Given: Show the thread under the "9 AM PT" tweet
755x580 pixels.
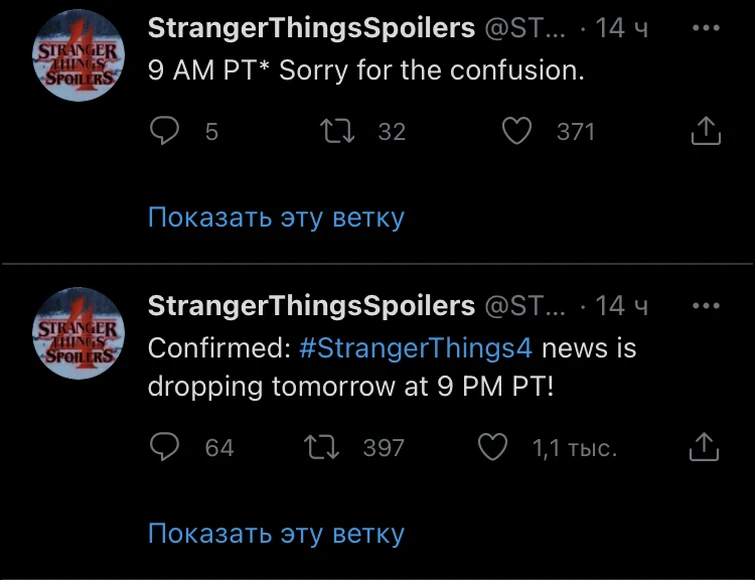Looking at the screenshot, I should point(276,217).
